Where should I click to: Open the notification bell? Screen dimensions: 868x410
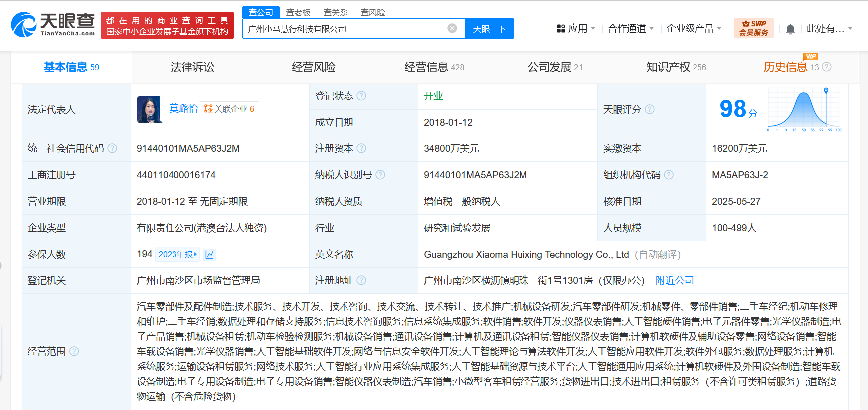click(x=790, y=29)
